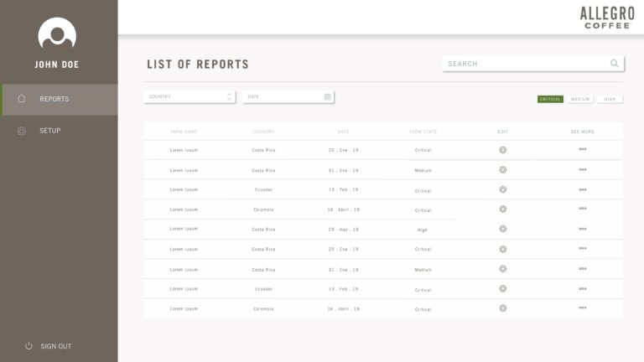This screenshot has height=362, width=644.
Task: Open edit gear for the High state row
Action: click(x=502, y=229)
